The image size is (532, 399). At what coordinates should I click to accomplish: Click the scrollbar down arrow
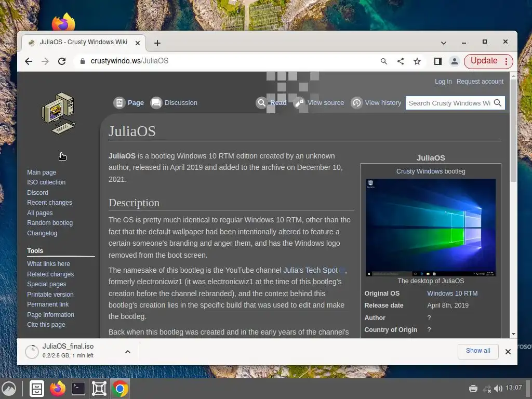tap(513, 334)
